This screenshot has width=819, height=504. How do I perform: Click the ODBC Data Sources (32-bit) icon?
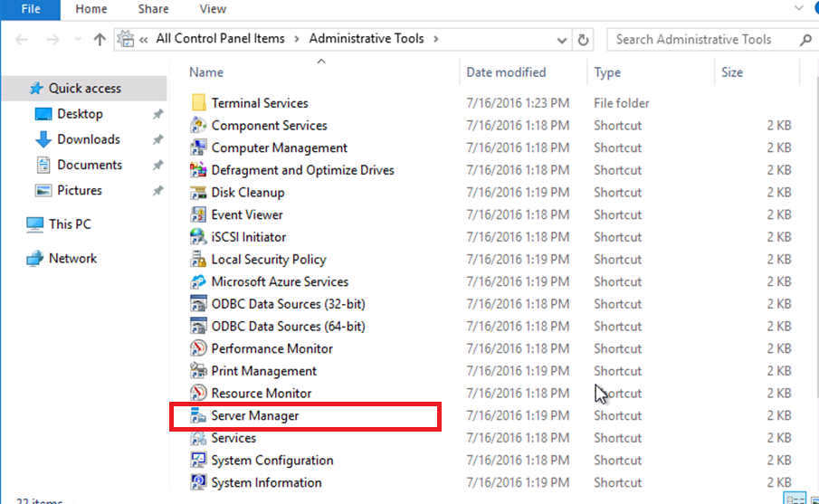click(x=198, y=304)
